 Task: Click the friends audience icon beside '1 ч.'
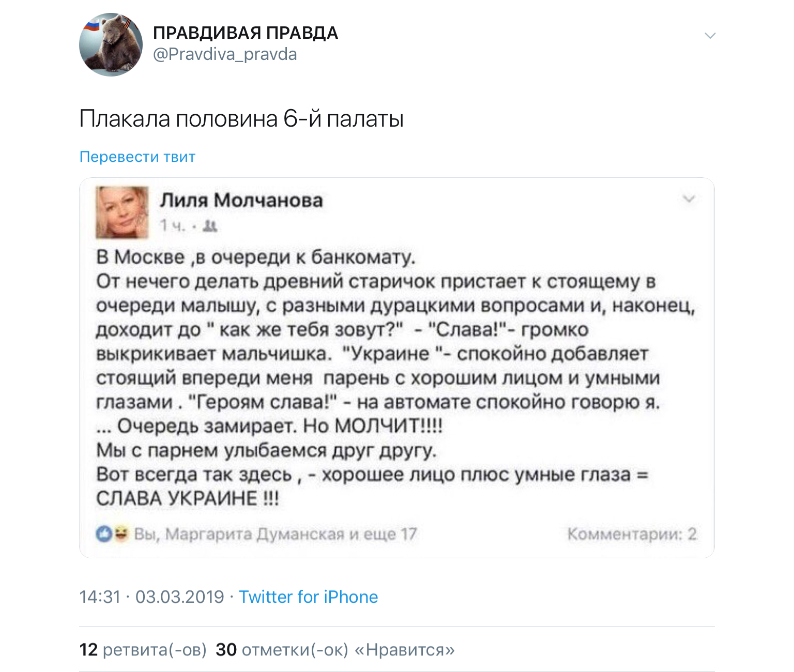point(210,226)
